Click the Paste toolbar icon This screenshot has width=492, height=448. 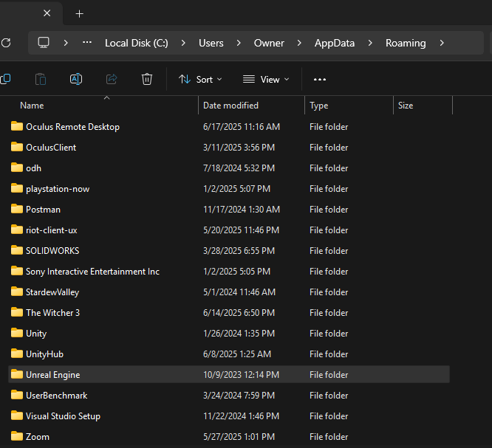[41, 79]
